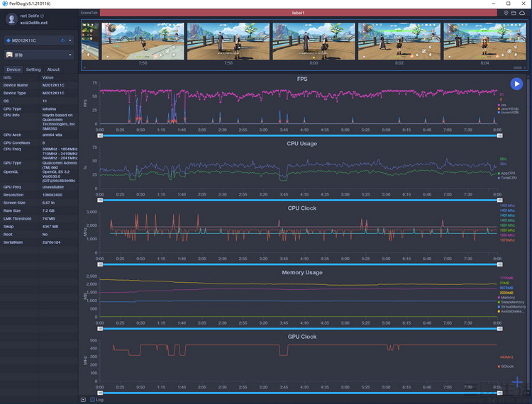Open the screenshot thumbnail at 7:56
This screenshot has width=532, height=404.
click(x=143, y=41)
